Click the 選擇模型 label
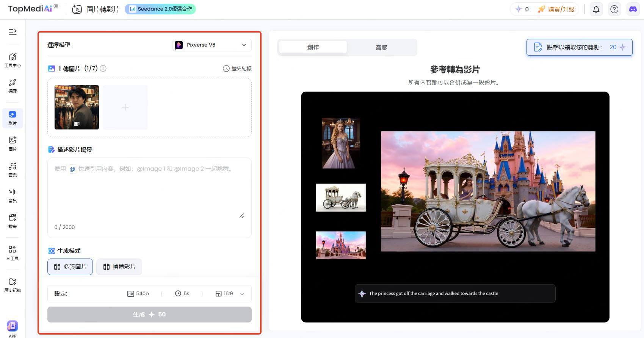The image size is (644, 338). 59,45
